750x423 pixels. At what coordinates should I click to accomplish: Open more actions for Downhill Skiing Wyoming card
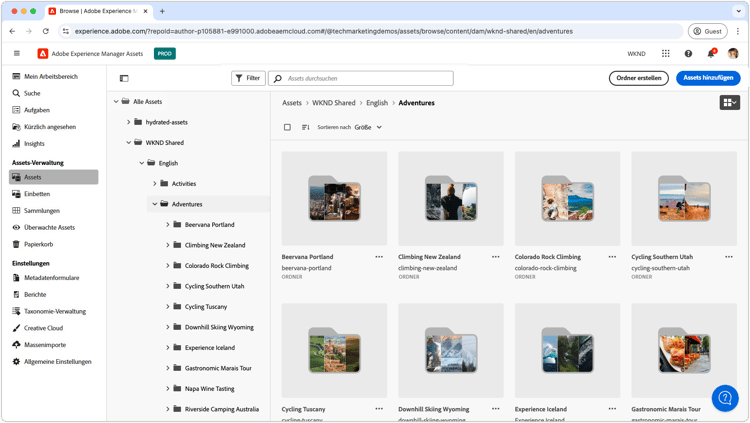coord(496,409)
